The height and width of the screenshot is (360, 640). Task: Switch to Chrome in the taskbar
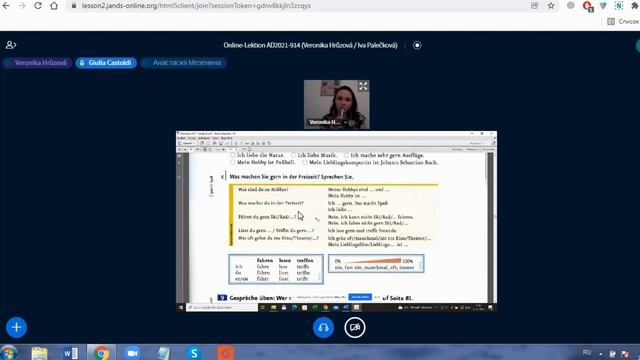click(101, 353)
